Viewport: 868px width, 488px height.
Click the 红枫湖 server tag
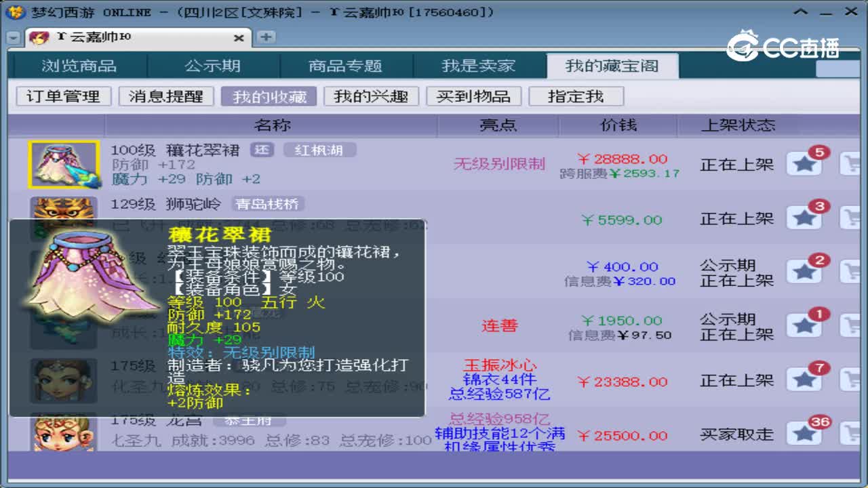point(319,150)
